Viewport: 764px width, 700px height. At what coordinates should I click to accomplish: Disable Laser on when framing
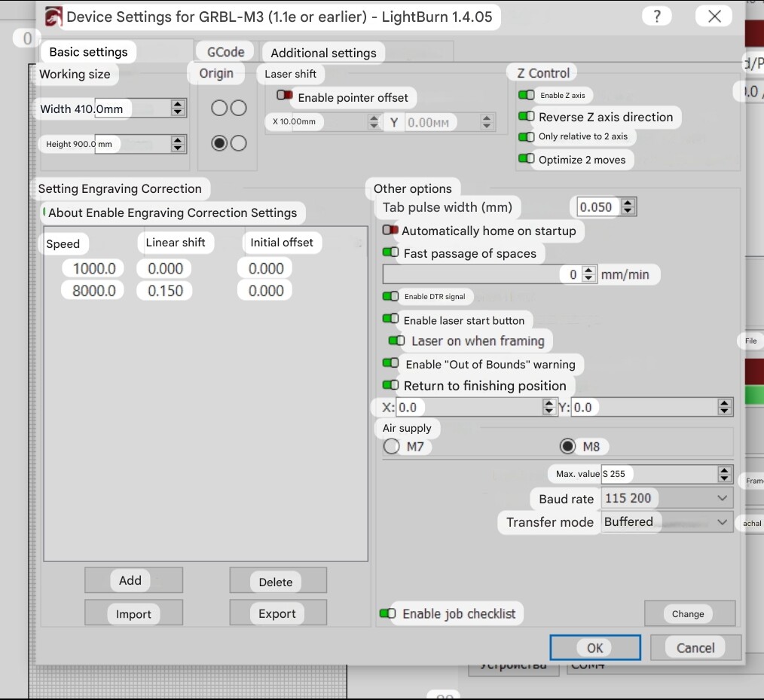click(x=396, y=341)
